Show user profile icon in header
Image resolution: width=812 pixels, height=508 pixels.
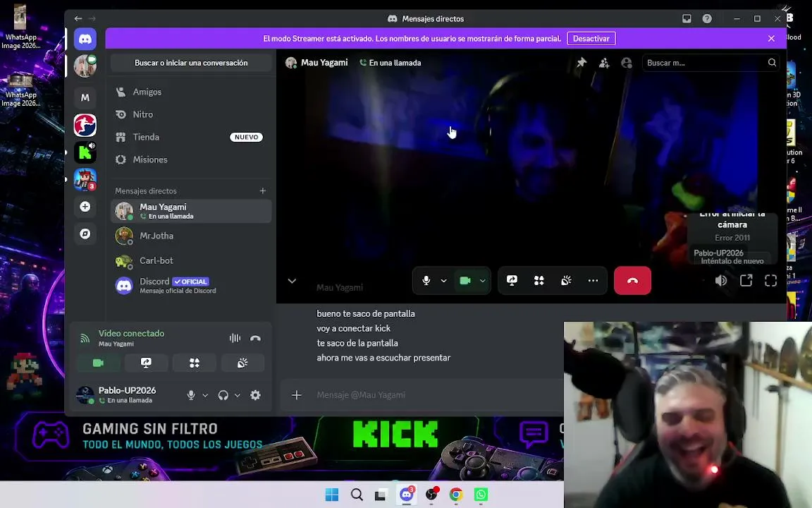click(627, 63)
